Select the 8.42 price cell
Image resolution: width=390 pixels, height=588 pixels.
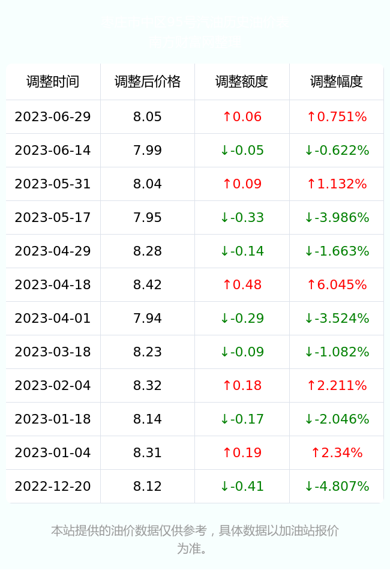pyautogui.click(x=148, y=284)
